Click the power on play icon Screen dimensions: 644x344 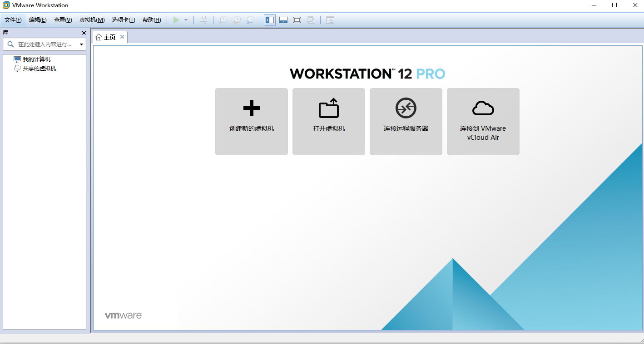tap(176, 20)
